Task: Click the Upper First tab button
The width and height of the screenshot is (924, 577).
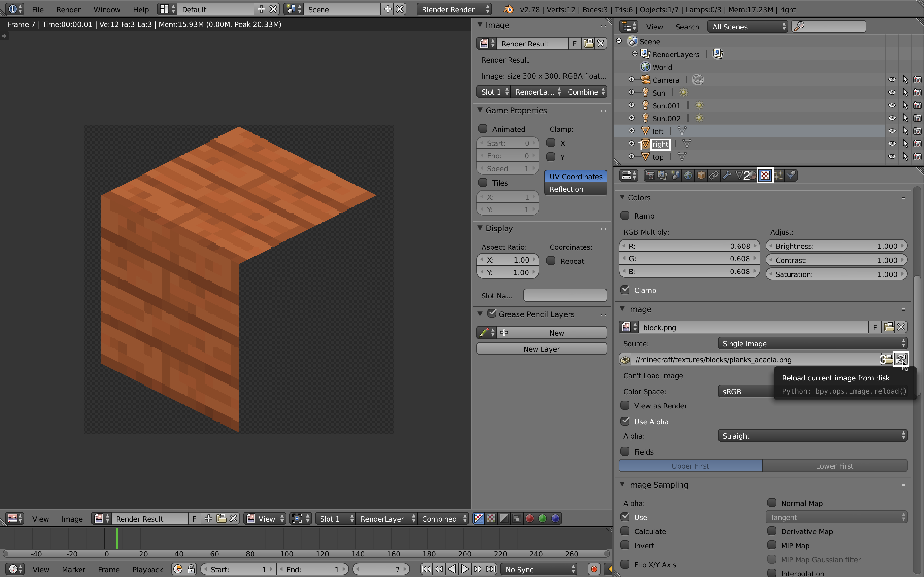Action: [x=690, y=465]
